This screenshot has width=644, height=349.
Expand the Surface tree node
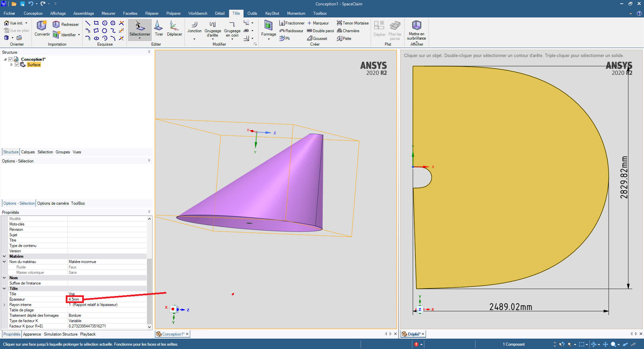pyautogui.click(x=12, y=65)
